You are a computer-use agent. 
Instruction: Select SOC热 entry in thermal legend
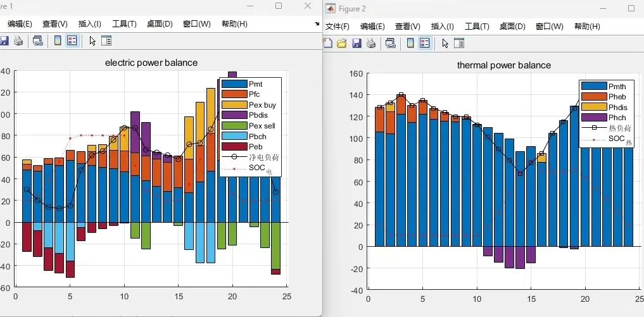pyautogui.click(x=620, y=140)
